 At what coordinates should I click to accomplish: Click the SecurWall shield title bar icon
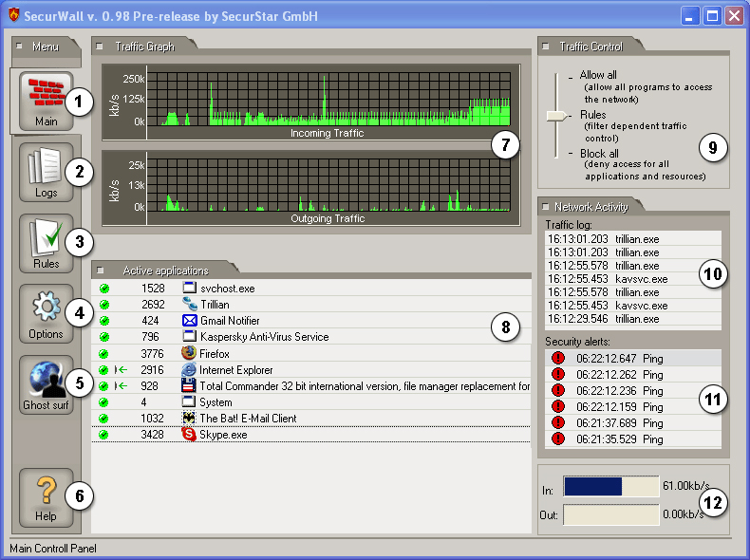click(x=14, y=15)
